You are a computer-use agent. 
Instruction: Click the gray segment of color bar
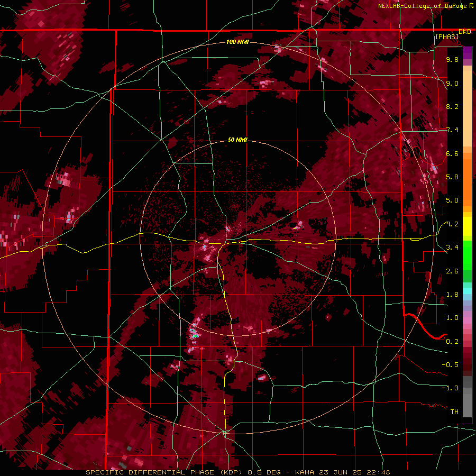467,396
